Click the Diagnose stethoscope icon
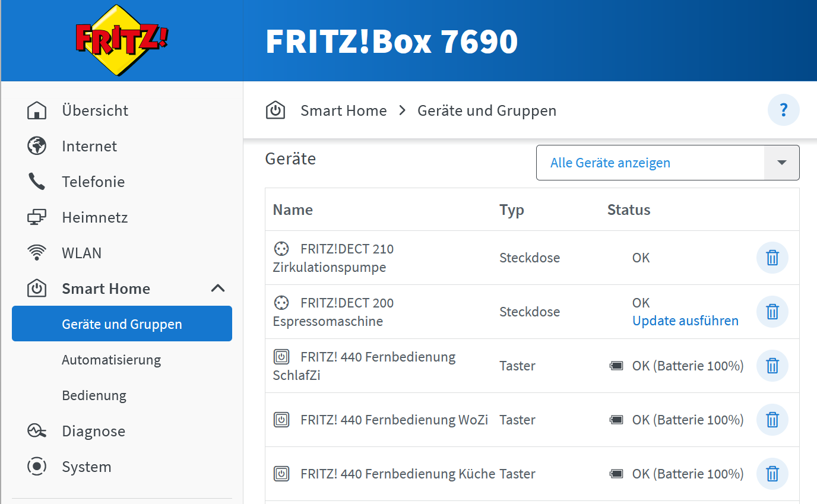The width and height of the screenshot is (817, 504). tap(37, 430)
